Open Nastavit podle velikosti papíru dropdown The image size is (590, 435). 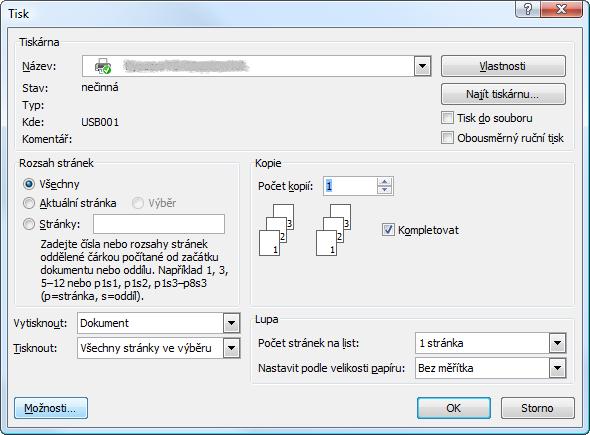(x=557, y=368)
